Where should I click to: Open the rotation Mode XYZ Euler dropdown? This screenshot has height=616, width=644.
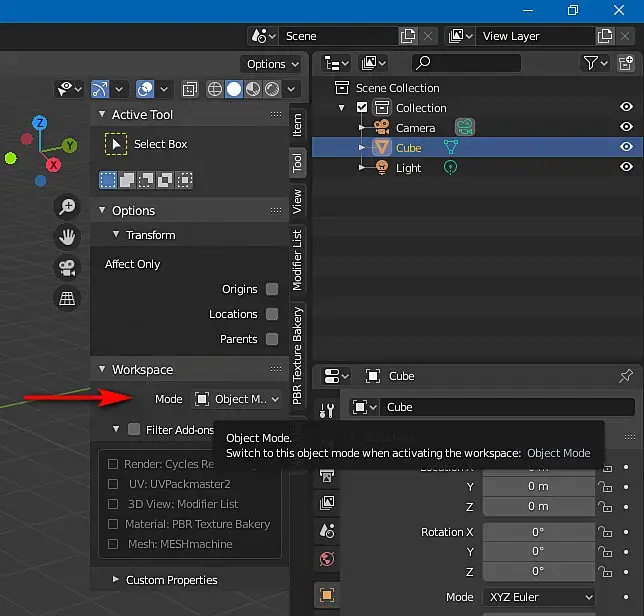click(x=539, y=597)
